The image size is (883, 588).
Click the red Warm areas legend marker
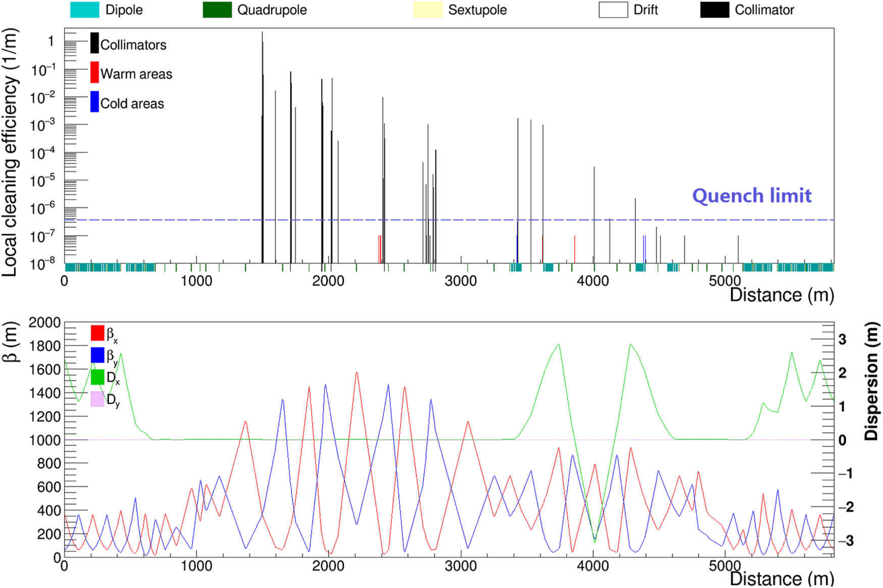(94, 73)
